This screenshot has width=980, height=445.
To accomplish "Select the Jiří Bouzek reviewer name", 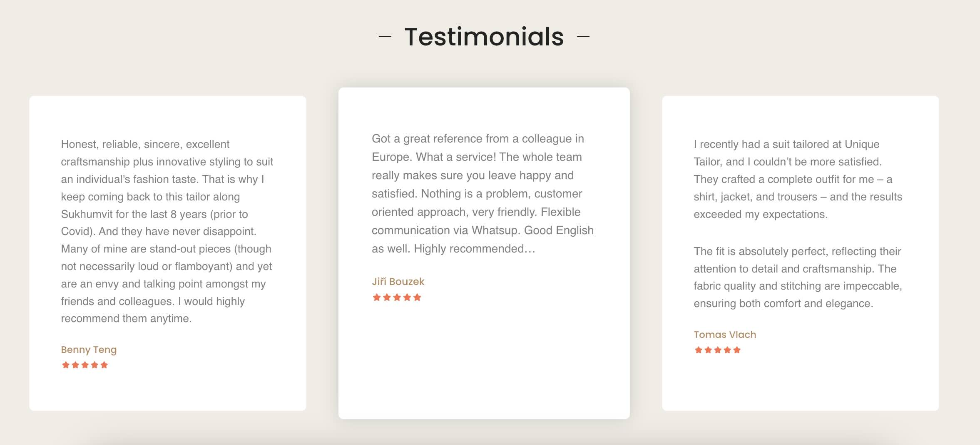I will (x=398, y=282).
